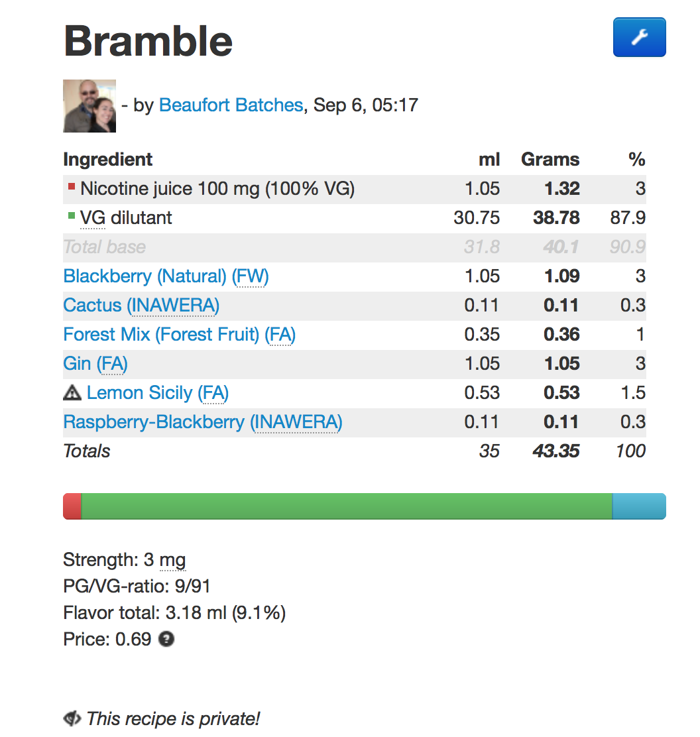Viewport: 700px width, 737px height.
Task: Click the private recipe eye icon
Action: [x=72, y=718]
